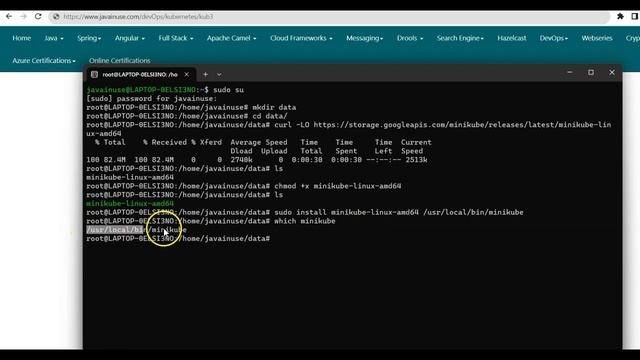640x360 pixels.
Task: Open the Azure Certifications menu
Action: 44,60
